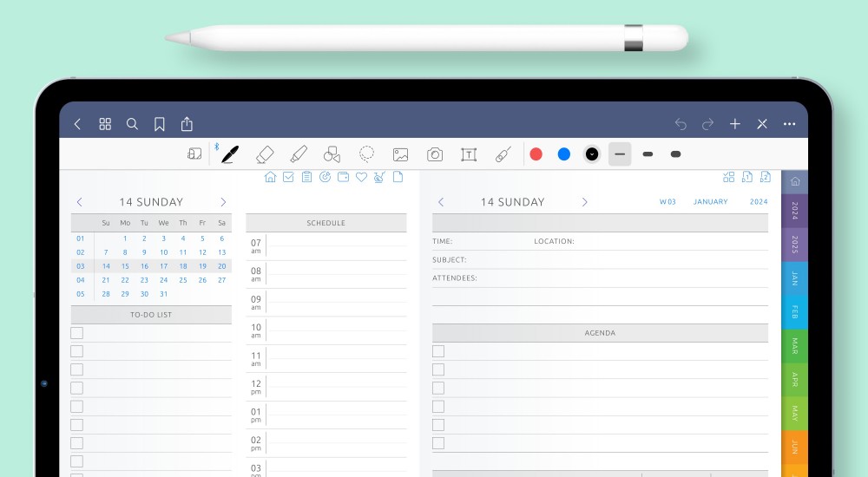868x477 pixels.
Task: Open the 2025 year side tab
Action: [794, 245]
